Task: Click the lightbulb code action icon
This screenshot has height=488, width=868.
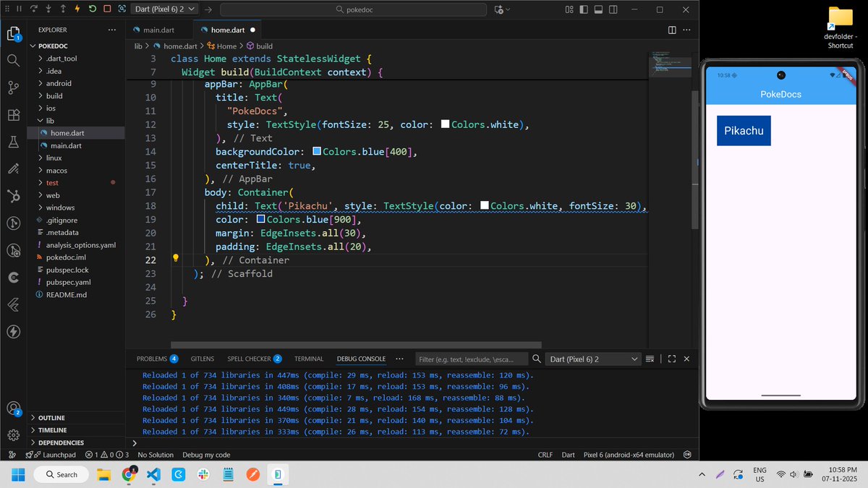Action: pos(175,258)
